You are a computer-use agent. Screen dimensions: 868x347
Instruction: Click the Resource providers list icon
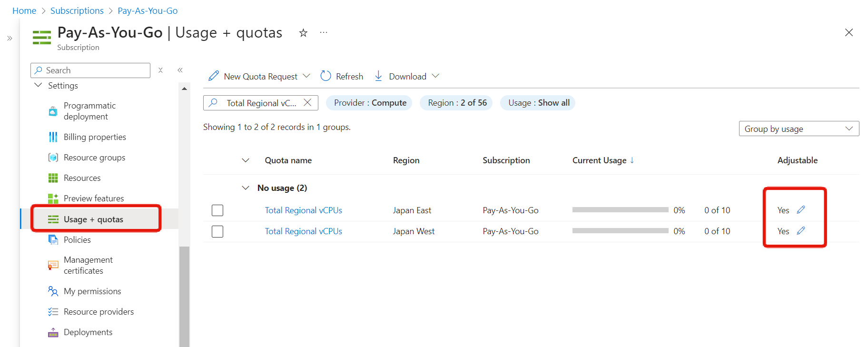tap(53, 312)
